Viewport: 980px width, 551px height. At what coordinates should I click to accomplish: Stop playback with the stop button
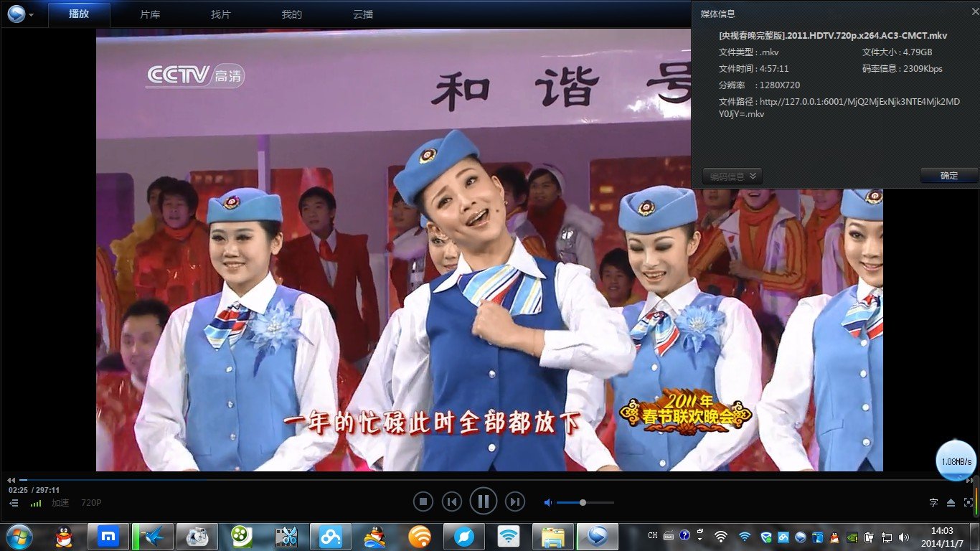423,501
